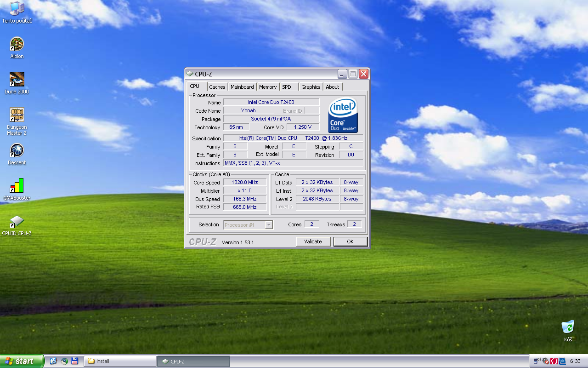Image resolution: width=588 pixels, height=368 pixels.
Task: Click the 166.3 MHz bus speed value
Action: coord(245,199)
